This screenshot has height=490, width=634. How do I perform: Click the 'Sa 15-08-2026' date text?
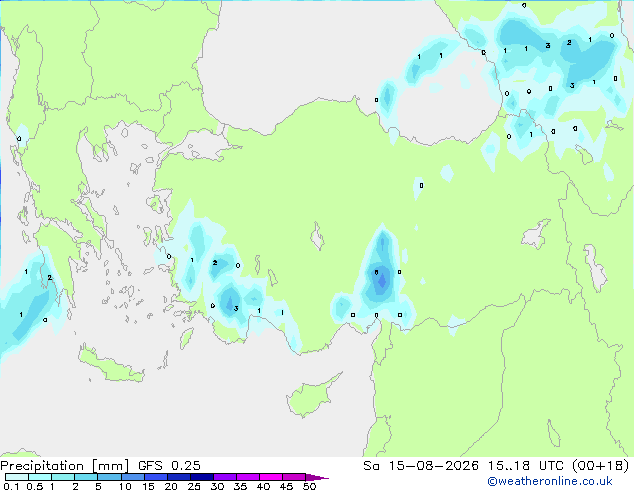pyautogui.click(x=421, y=466)
